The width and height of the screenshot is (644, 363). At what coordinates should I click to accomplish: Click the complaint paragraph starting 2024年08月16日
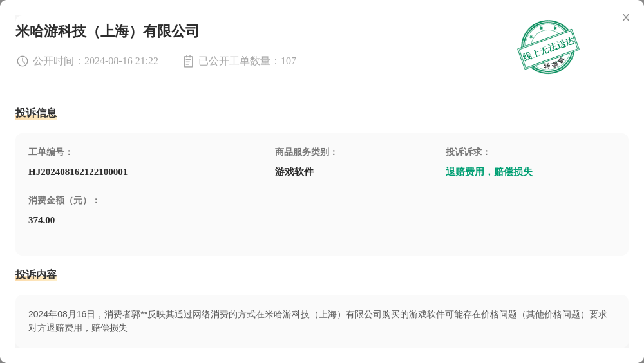[317, 321]
